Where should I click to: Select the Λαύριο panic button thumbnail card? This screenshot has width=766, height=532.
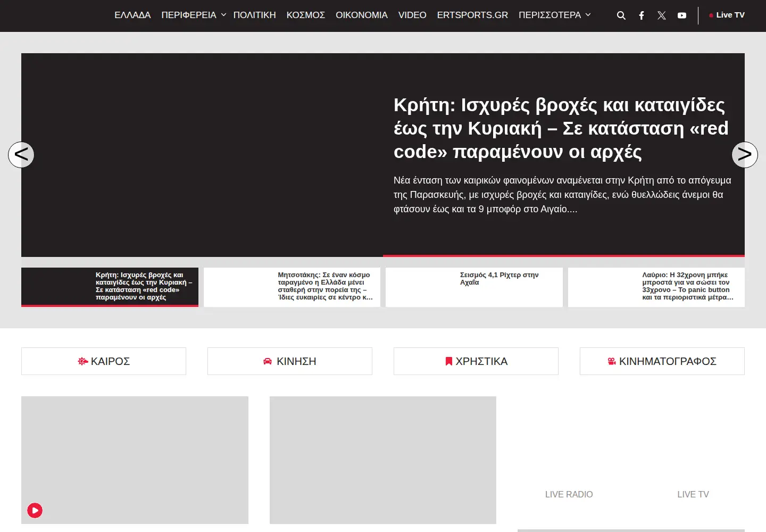656,287
